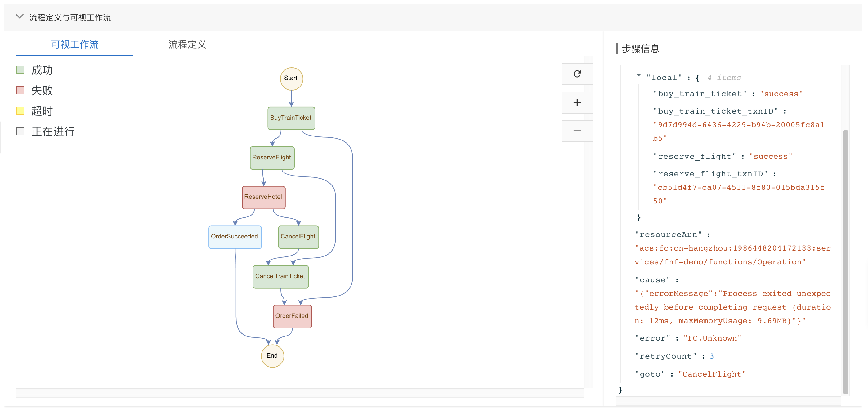This screenshot has height=410, width=868.
Task: Switch to the 可视工作流 tab
Action: [75, 44]
